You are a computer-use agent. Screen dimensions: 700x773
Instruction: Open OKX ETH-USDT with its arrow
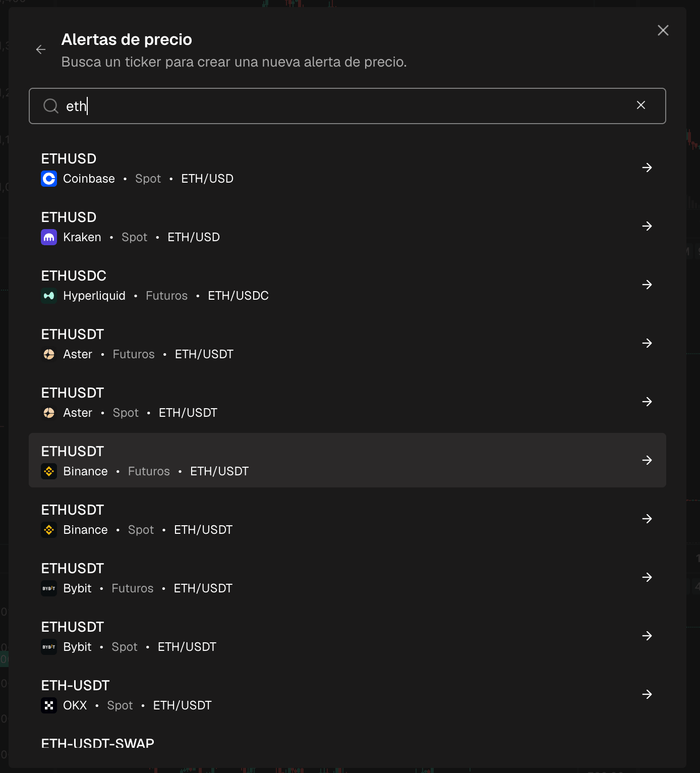coord(647,694)
